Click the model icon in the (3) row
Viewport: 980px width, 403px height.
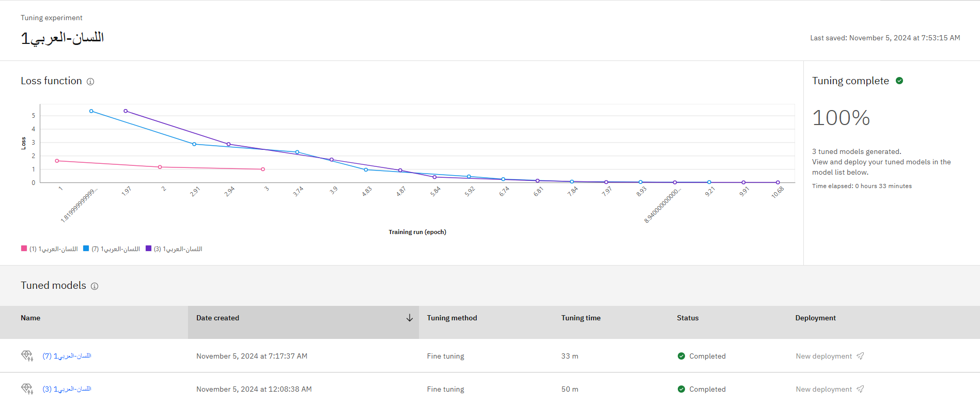(x=27, y=389)
